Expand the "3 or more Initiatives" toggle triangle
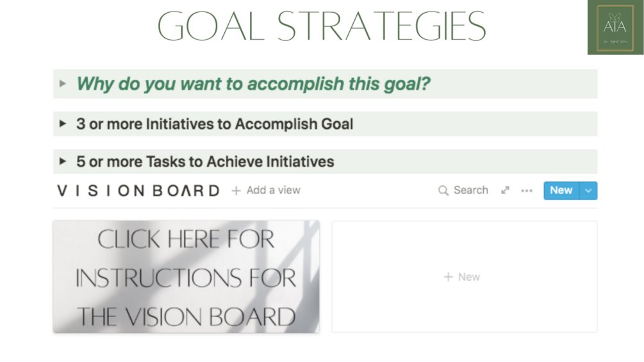The image size is (644, 362). pyautogui.click(x=63, y=124)
